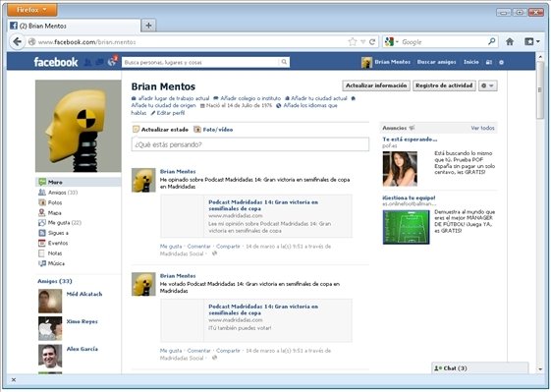The height and width of the screenshot is (392, 551).
Task: Click Fotos icon in left sidebar
Action: [x=42, y=202]
